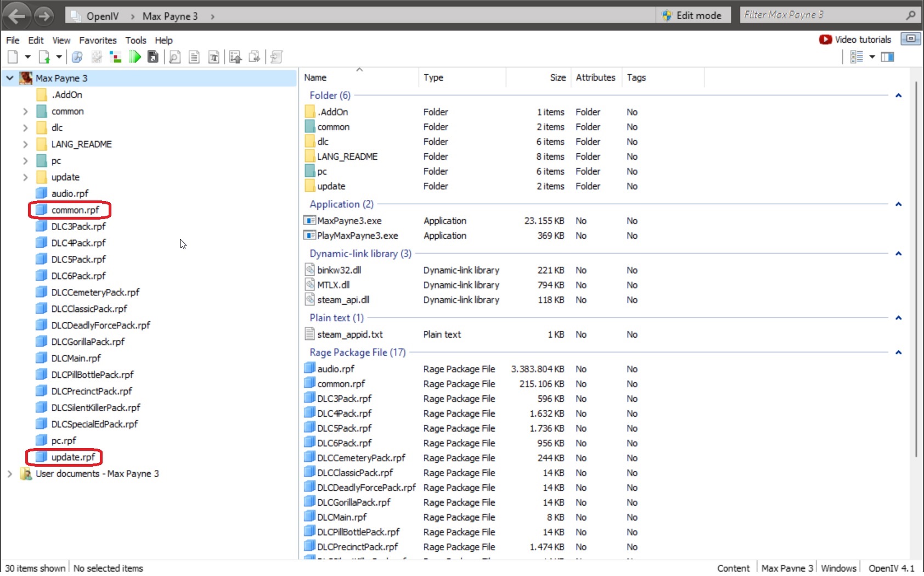Collapse the Folder (6) group
This screenshot has width=924, height=576.
pos(898,96)
